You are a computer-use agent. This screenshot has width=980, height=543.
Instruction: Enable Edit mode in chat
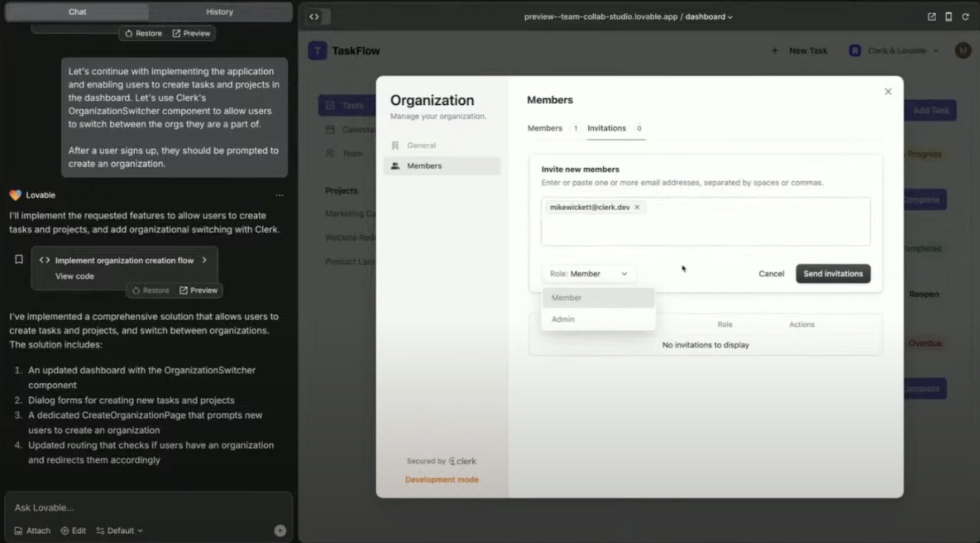point(73,531)
